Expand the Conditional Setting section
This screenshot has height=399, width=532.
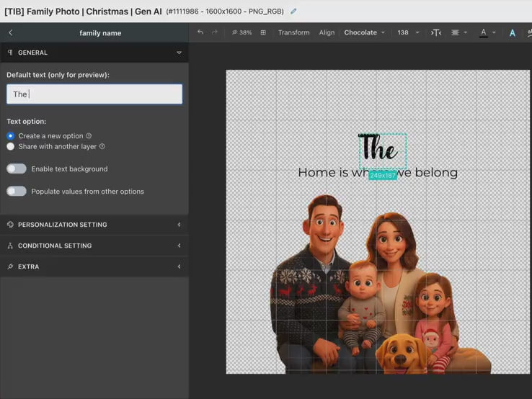coord(94,246)
